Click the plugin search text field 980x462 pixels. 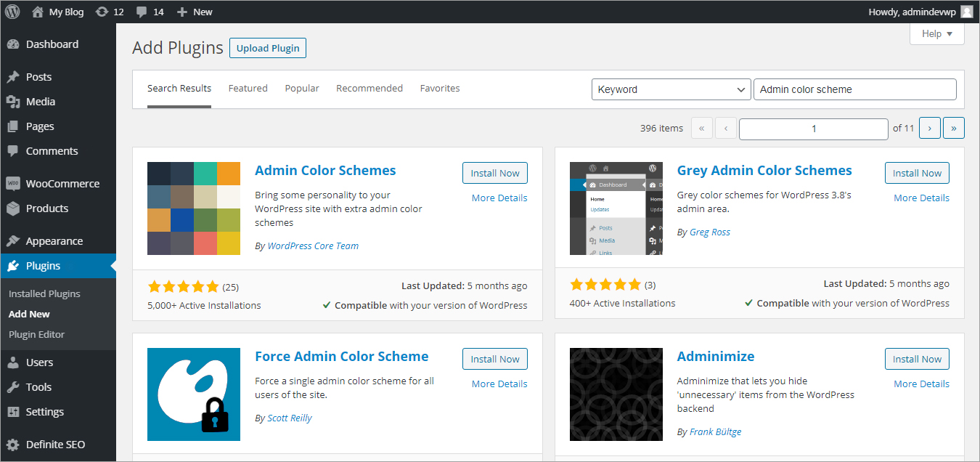point(854,89)
